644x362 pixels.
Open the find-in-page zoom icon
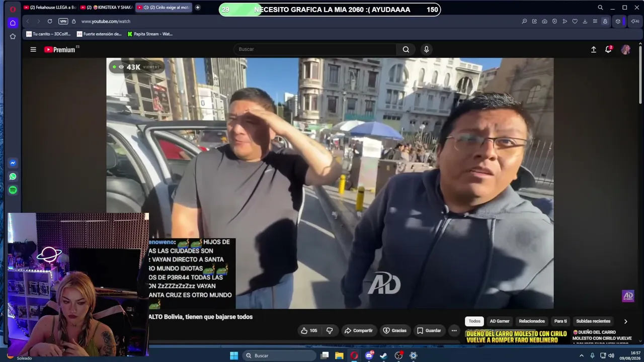(x=524, y=21)
